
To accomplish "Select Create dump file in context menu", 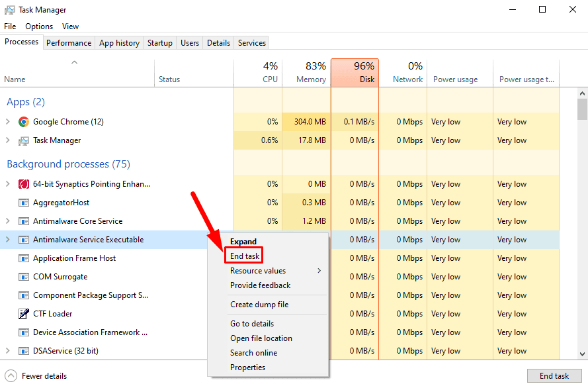I will pos(259,305).
